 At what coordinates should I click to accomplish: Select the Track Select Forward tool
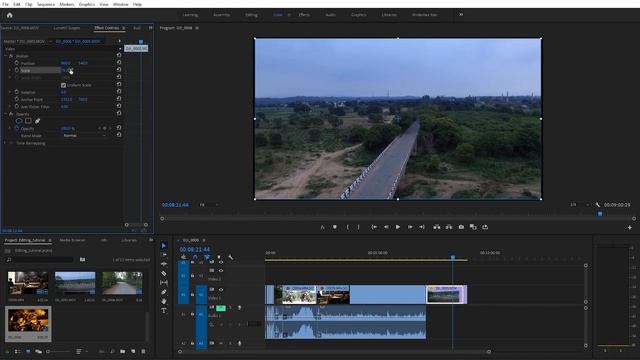pos(164,255)
